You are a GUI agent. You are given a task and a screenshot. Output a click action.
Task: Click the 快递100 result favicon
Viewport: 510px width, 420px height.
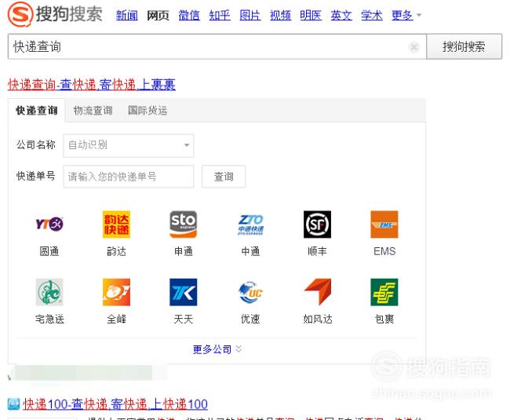coord(13,404)
